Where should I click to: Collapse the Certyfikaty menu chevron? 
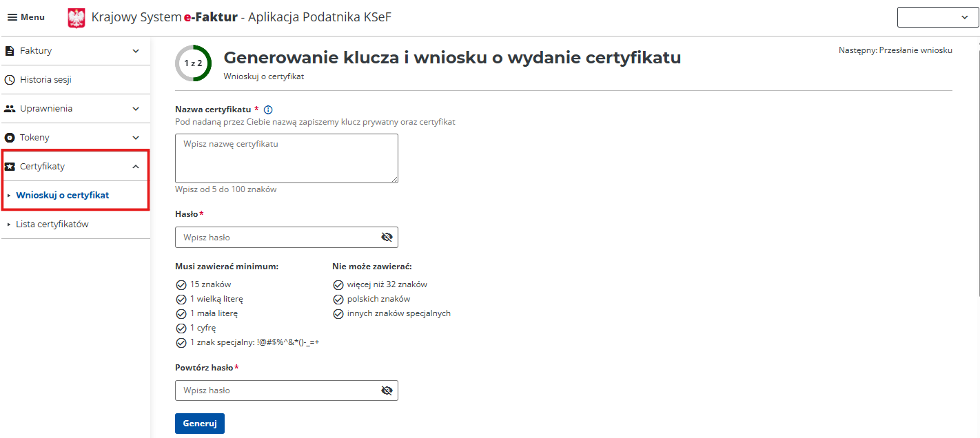coord(136,167)
